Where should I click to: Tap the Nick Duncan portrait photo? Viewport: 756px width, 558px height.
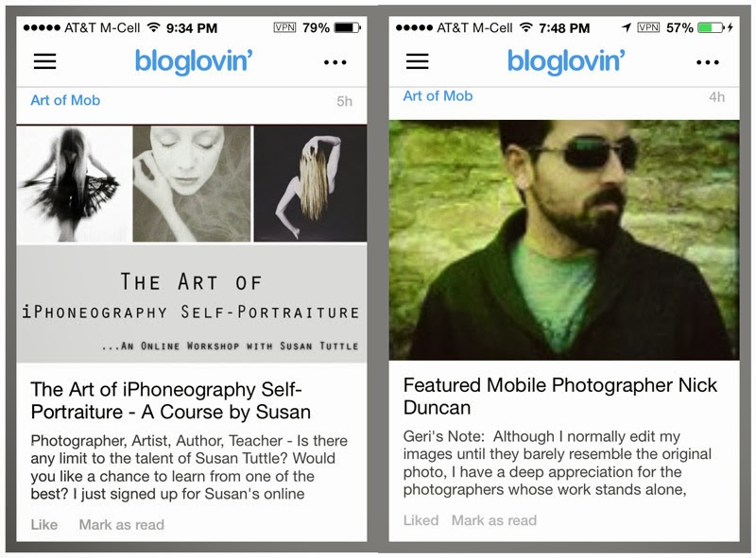point(564,240)
